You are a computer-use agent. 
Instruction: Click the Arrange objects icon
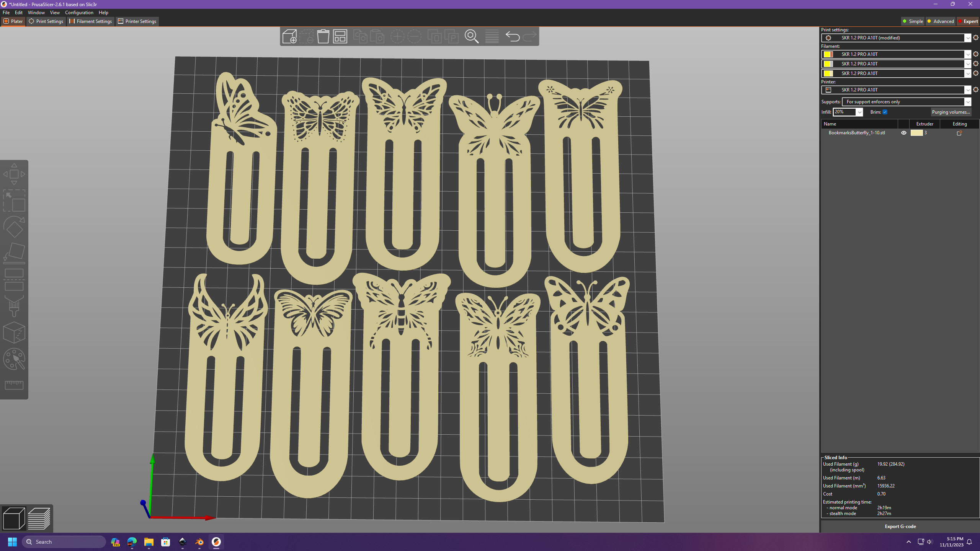click(x=340, y=37)
